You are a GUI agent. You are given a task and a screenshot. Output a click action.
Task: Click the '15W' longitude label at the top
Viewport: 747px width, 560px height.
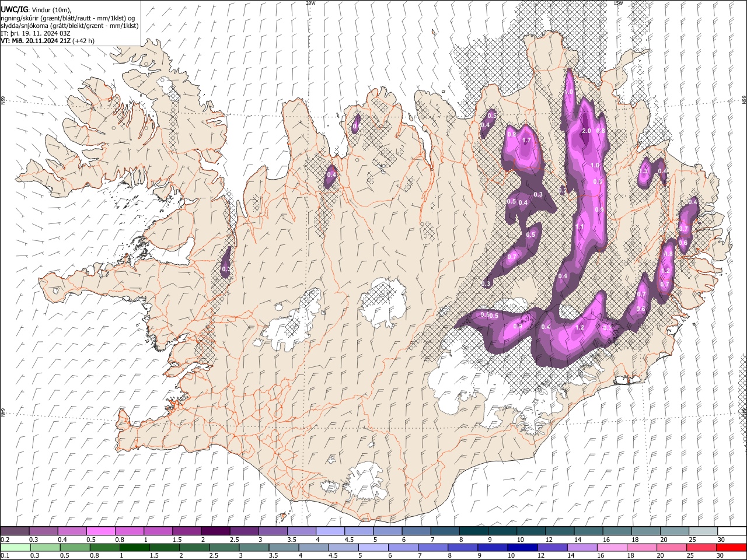[617, 3]
